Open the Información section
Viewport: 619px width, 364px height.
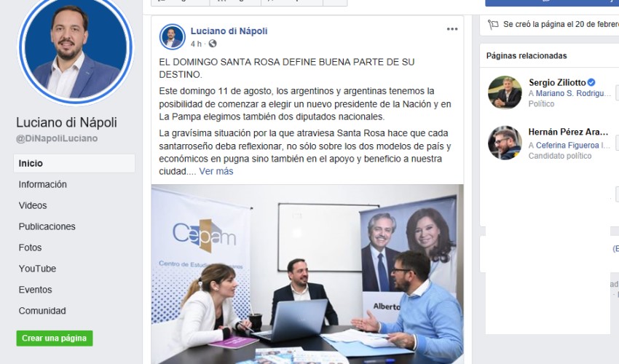click(x=43, y=184)
